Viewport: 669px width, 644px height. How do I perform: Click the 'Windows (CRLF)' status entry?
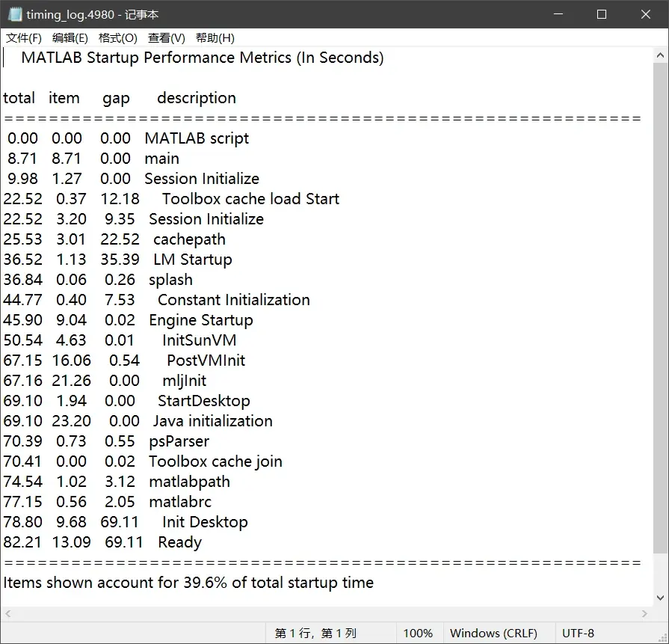click(x=493, y=634)
